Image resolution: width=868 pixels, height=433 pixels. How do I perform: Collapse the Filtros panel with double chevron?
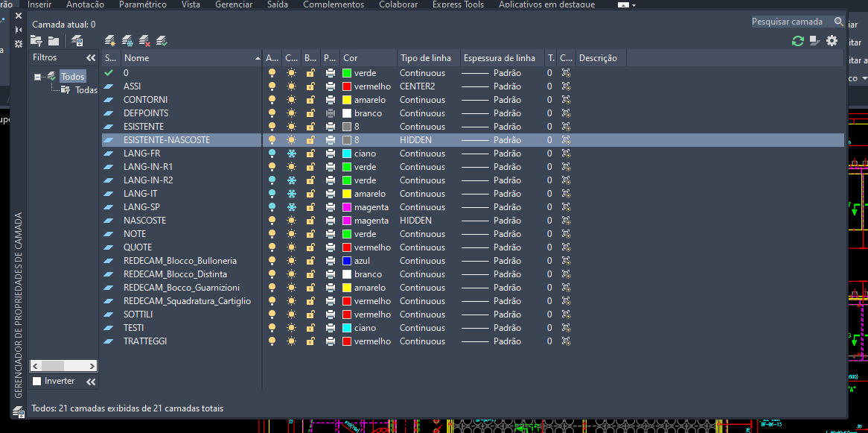tap(91, 57)
